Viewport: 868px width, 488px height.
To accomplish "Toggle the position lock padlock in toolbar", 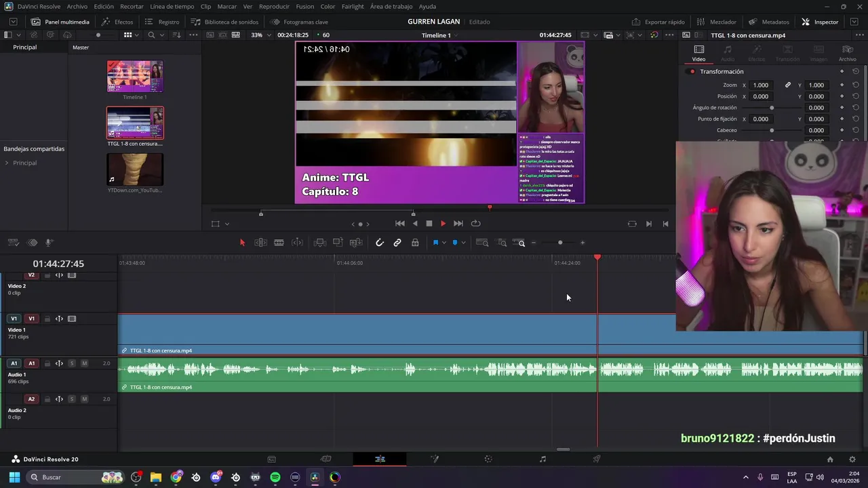I will (x=415, y=243).
